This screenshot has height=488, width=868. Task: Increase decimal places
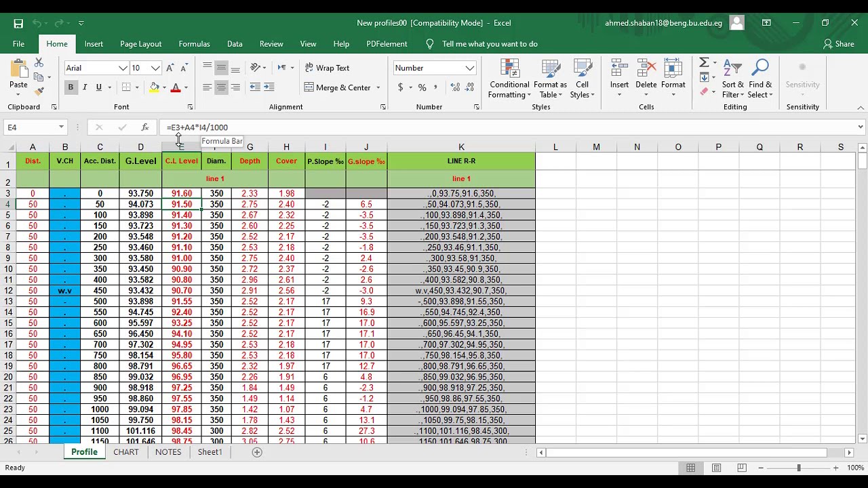pos(455,87)
